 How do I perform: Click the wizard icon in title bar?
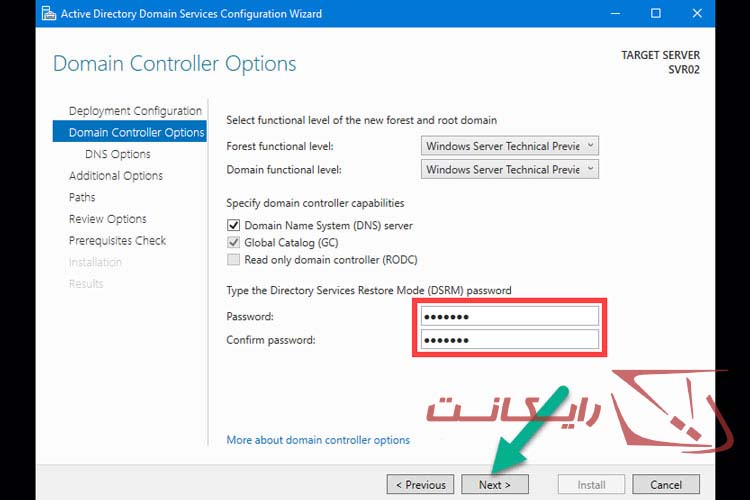click(x=47, y=14)
